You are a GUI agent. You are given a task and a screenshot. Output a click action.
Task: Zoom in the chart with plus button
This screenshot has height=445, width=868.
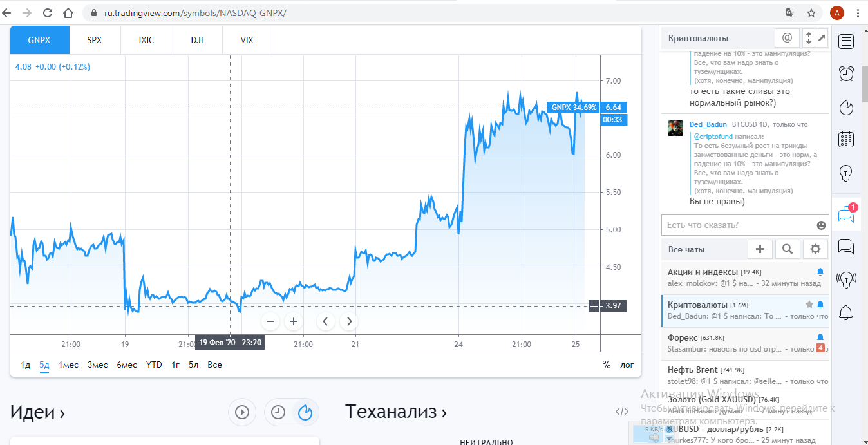(294, 321)
